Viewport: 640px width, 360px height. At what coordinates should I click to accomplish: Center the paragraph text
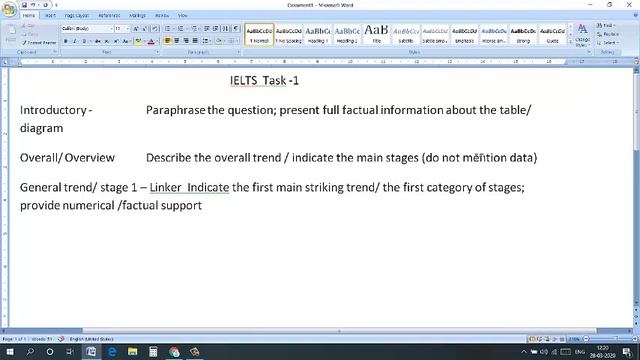(177, 41)
